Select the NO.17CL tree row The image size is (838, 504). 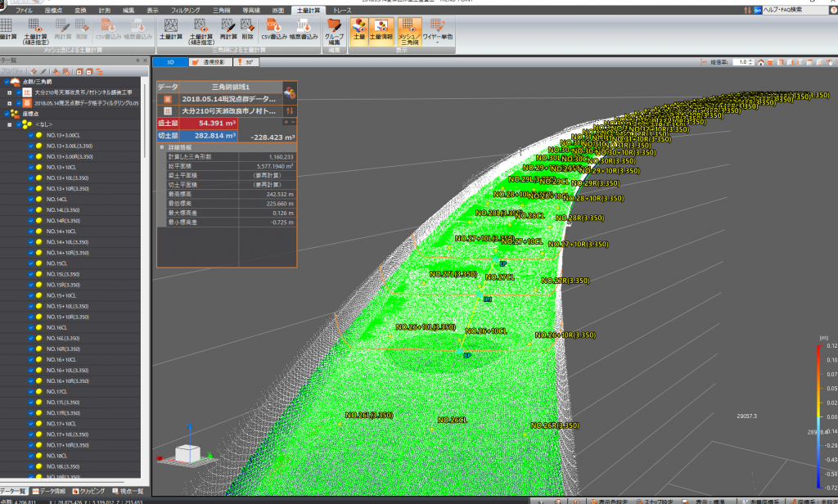point(70,392)
